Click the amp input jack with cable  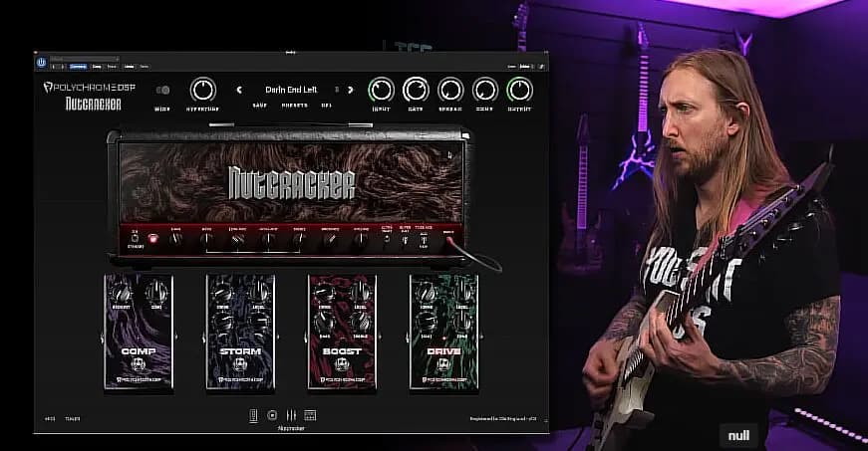pyautogui.click(x=448, y=240)
